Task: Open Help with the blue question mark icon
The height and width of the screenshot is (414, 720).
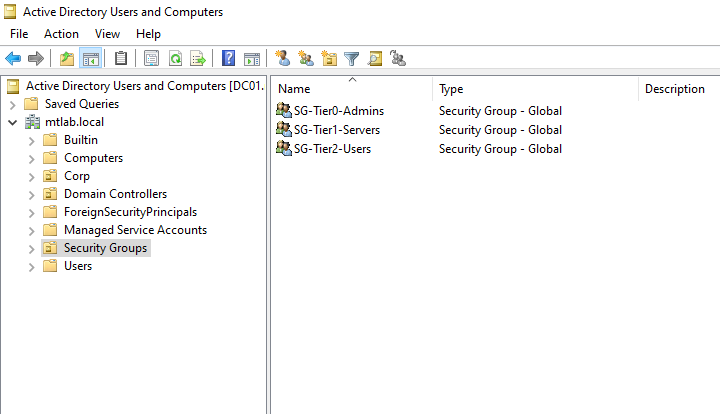Action: pyautogui.click(x=228, y=59)
